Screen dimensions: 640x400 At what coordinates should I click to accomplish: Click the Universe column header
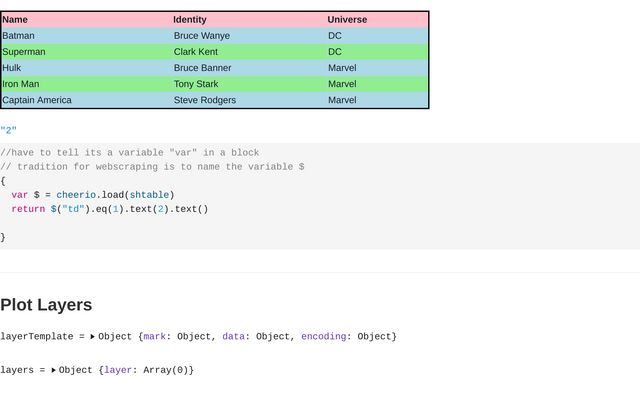(347, 20)
